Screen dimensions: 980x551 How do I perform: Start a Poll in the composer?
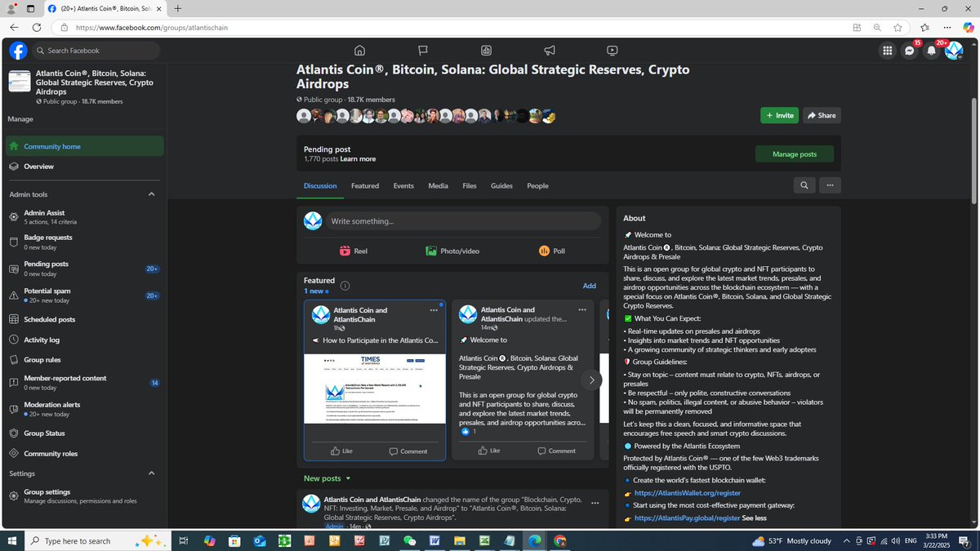pos(552,251)
